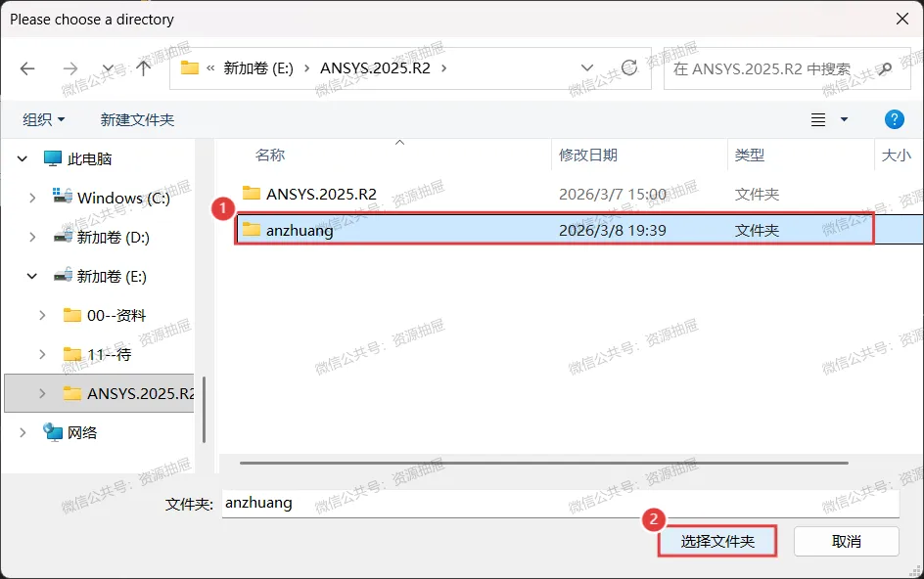This screenshot has height=579, width=924.
Task: Go forward with the right arrow
Action: 70,68
